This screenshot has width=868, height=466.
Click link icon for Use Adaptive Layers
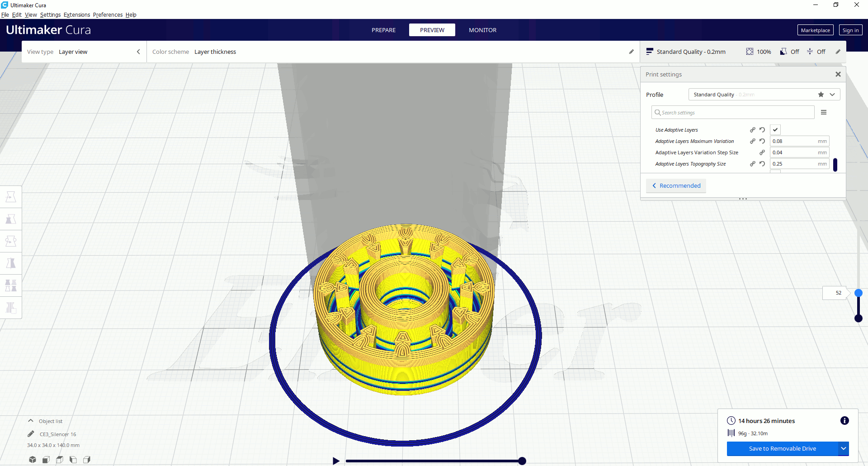(753, 130)
